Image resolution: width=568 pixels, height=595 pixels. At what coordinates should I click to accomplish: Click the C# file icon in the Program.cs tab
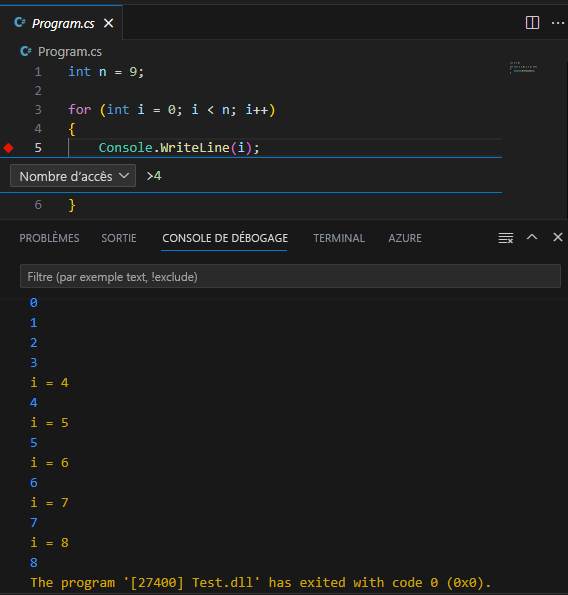20,23
